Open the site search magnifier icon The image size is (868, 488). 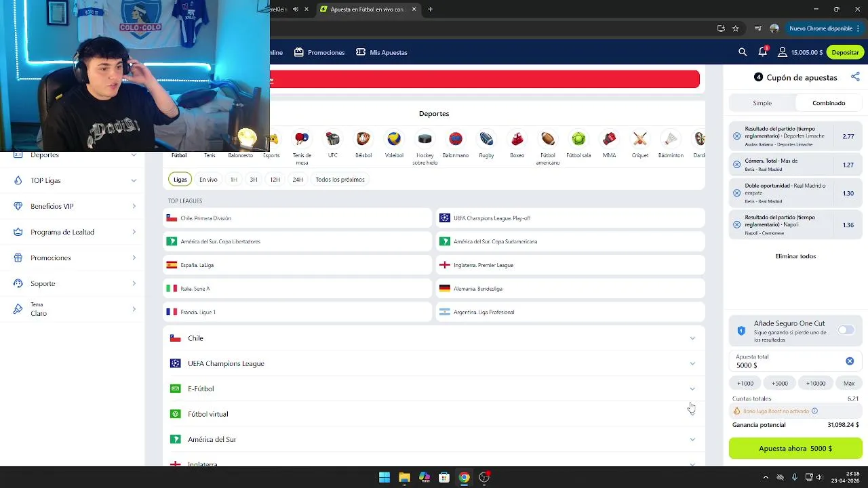coord(743,52)
